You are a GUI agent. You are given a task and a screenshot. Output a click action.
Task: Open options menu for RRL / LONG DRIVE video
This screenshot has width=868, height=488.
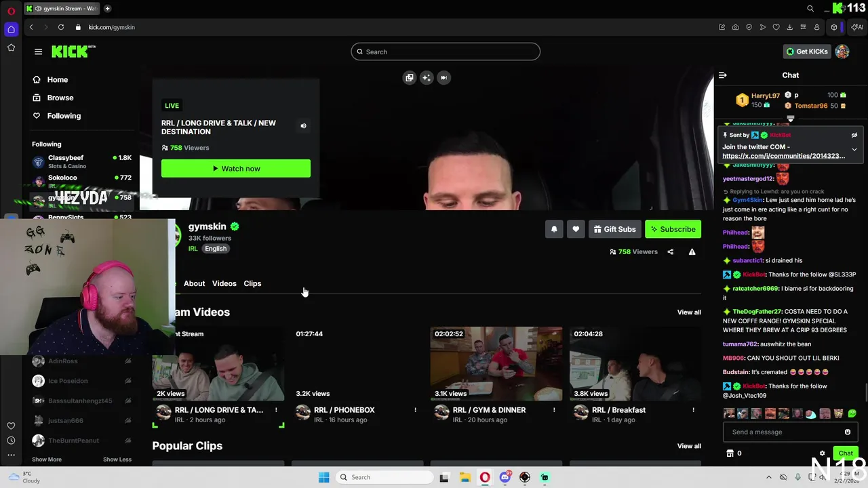(x=276, y=410)
